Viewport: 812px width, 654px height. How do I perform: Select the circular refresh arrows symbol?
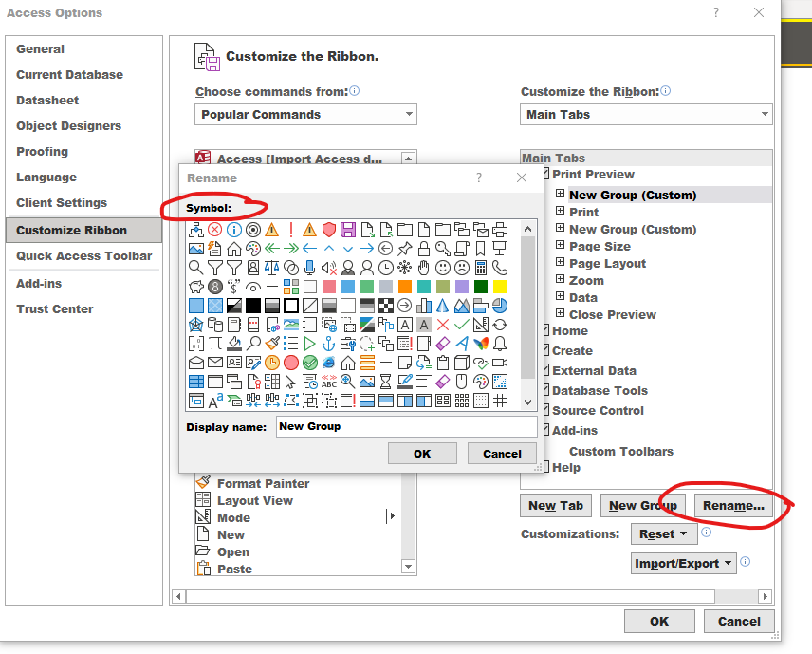(500, 325)
